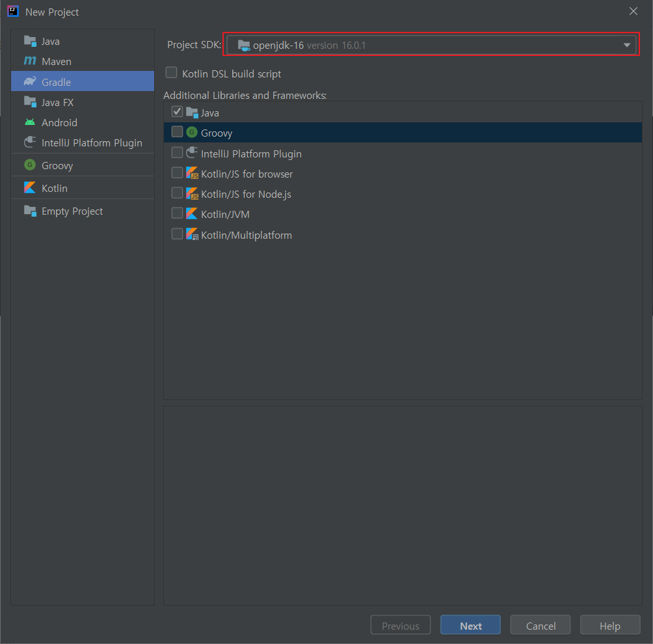
Task: Click 'Kotlin DSL build script' label text
Action: pyautogui.click(x=232, y=74)
